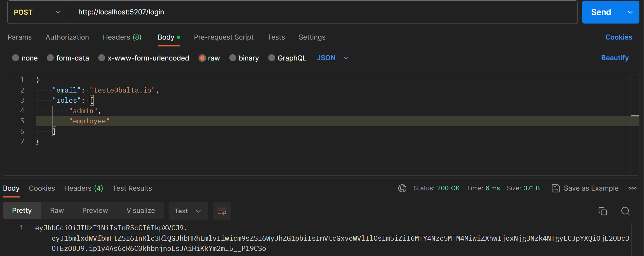Viewport: 644px width, 256px height.
Task: Choose x-www-form-urlencoded body type
Action: tap(102, 58)
